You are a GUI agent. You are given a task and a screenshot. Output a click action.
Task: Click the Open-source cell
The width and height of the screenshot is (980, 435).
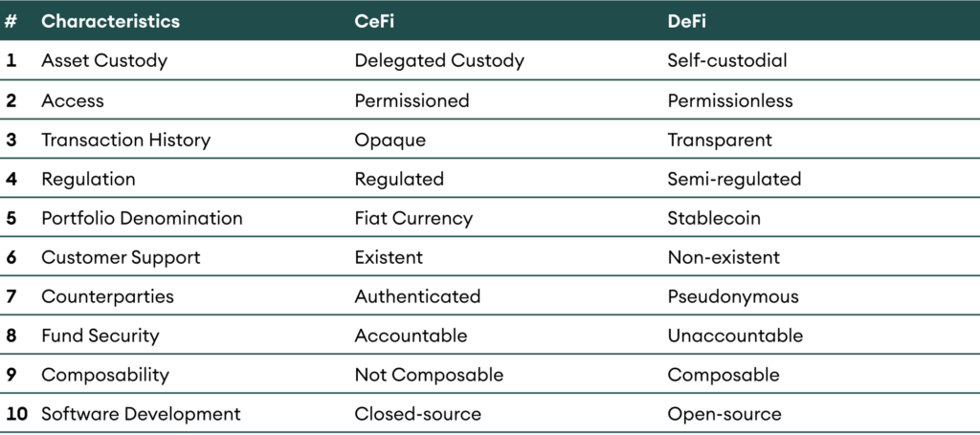tap(724, 414)
